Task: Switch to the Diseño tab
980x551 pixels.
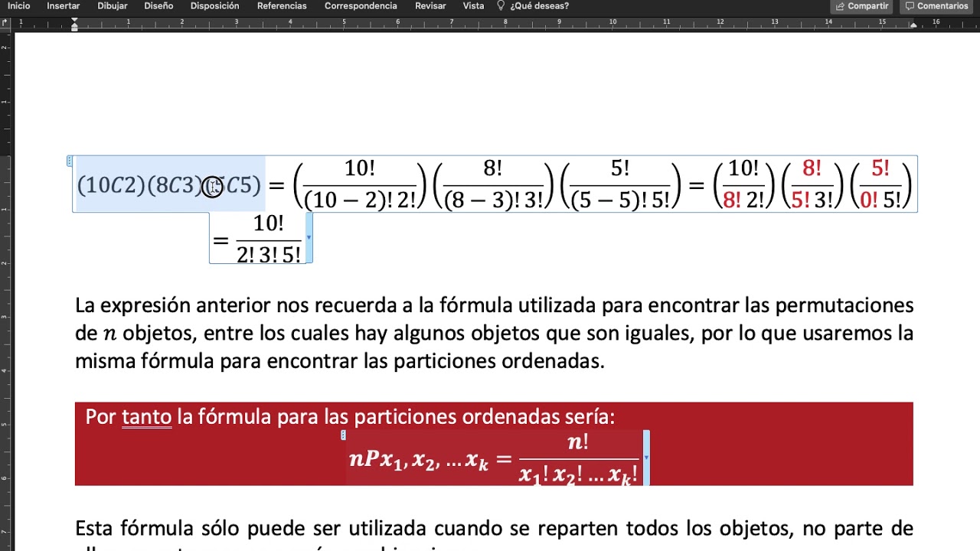Action: 158,6
